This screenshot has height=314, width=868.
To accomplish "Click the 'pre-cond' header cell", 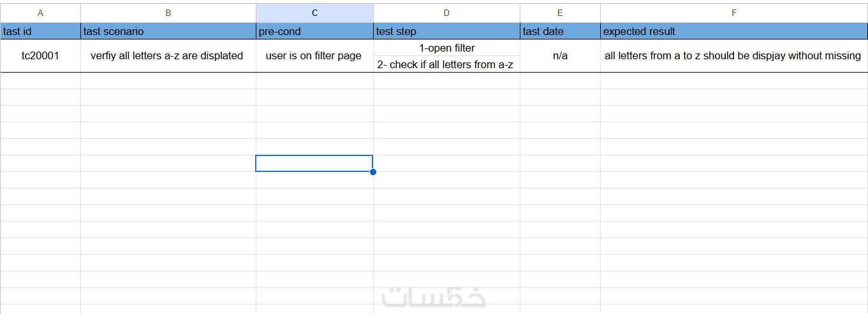I will 314,31.
